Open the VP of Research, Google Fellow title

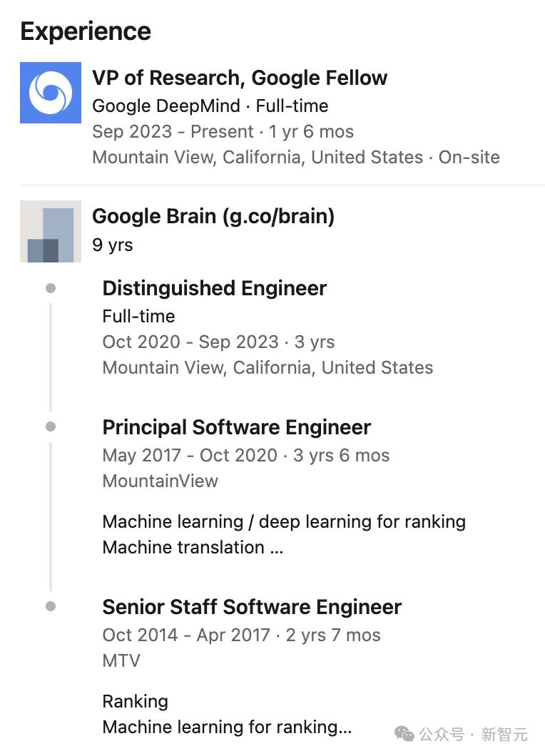tap(240, 78)
